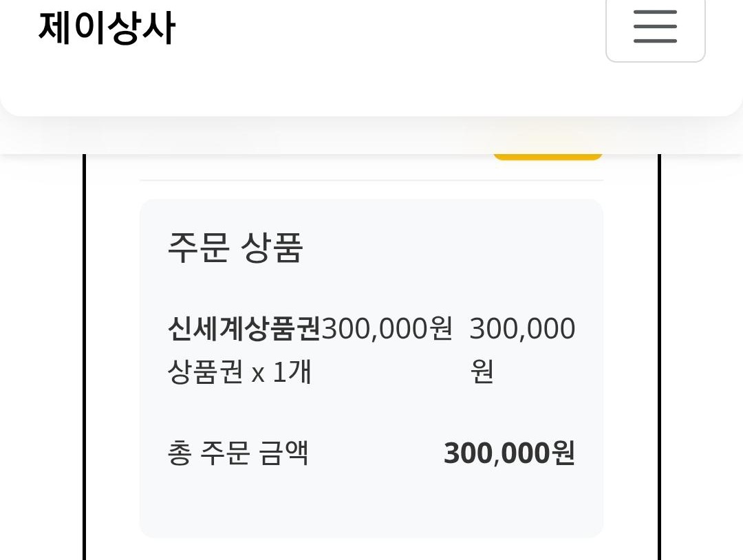Select the 주문 상품 heading
Image resolution: width=743 pixels, height=560 pixels.
(x=235, y=248)
